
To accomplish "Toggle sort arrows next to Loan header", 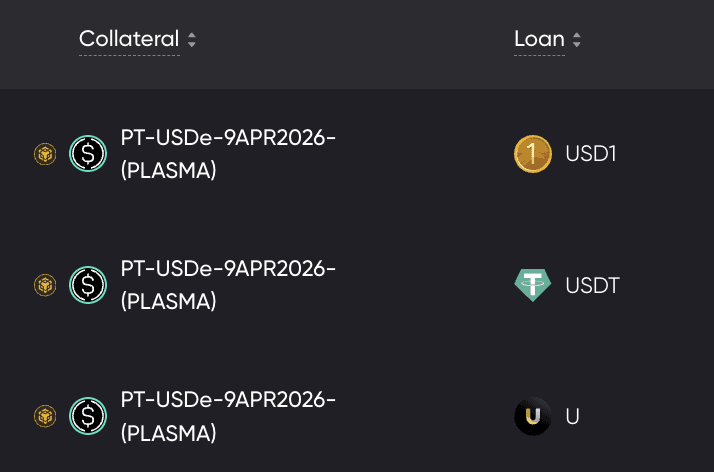I will (577, 40).
